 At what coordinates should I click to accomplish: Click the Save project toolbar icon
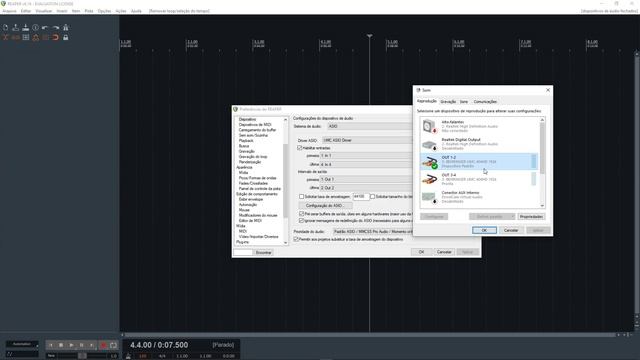26,27
